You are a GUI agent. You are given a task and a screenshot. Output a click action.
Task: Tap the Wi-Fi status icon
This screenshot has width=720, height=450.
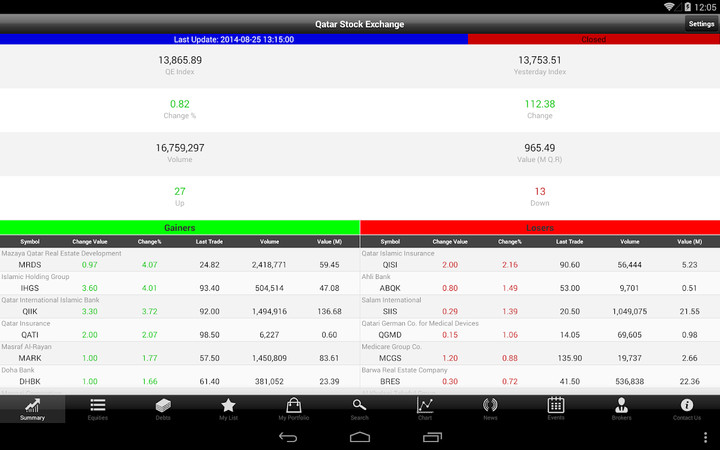(669, 6)
